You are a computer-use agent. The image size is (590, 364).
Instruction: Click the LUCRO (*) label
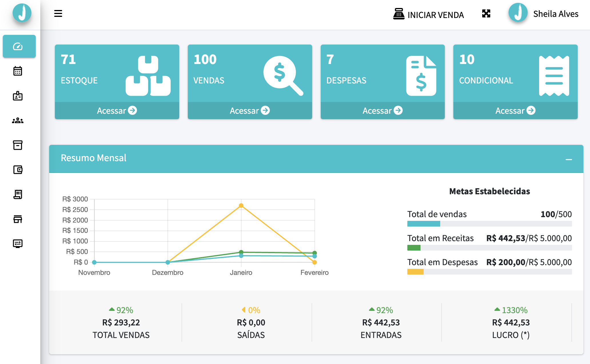(511, 335)
